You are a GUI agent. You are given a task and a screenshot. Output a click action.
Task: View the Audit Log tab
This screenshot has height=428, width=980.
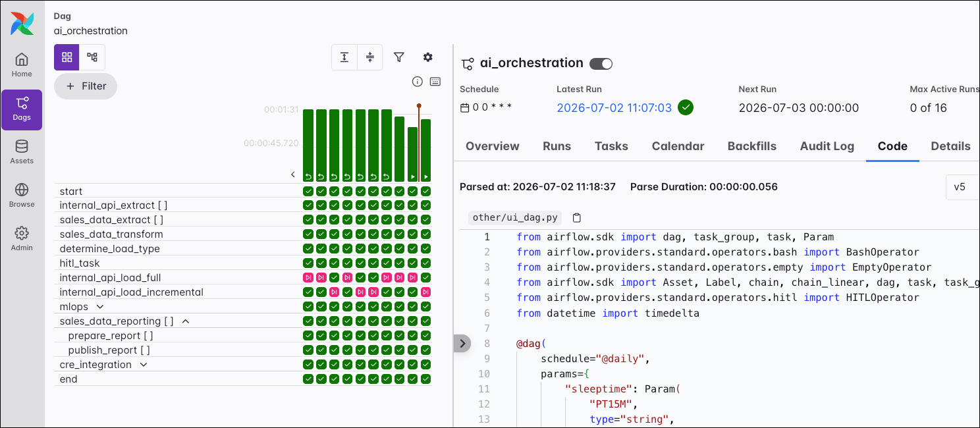[x=827, y=146]
